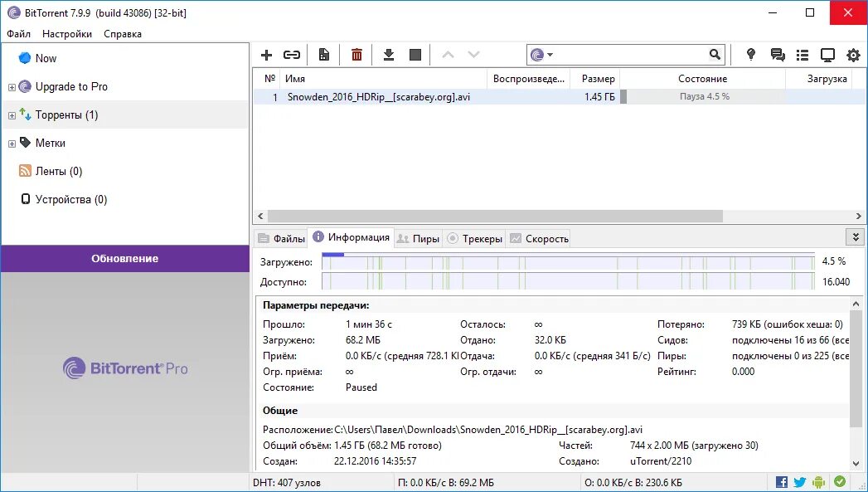Click the Доступно availability bar
This screenshot has height=492, width=868.
tap(568, 281)
